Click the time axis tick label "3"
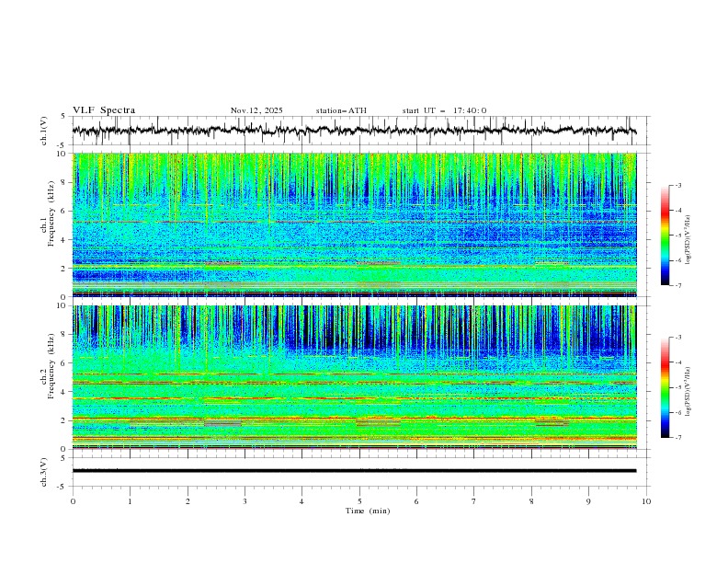728x563 pixels. pos(245,501)
